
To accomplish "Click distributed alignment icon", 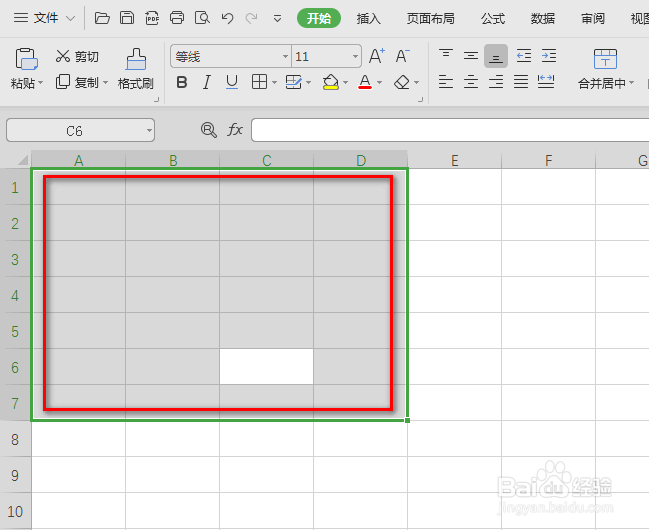I will click(546, 82).
